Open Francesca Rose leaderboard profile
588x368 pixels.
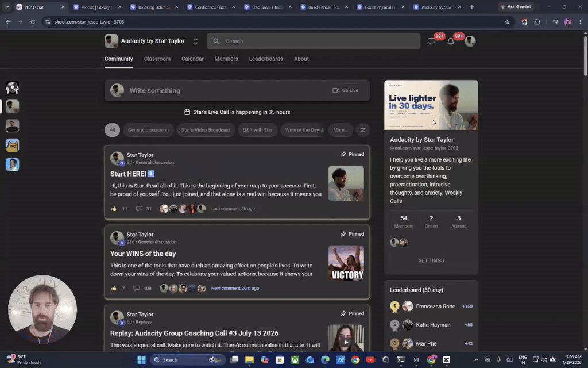(x=435, y=306)
